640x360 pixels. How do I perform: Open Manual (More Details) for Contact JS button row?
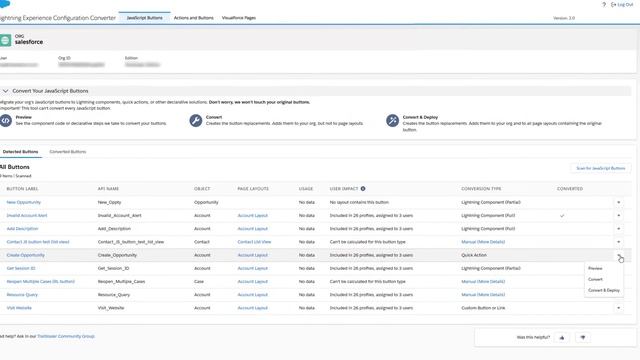[483, 242]
